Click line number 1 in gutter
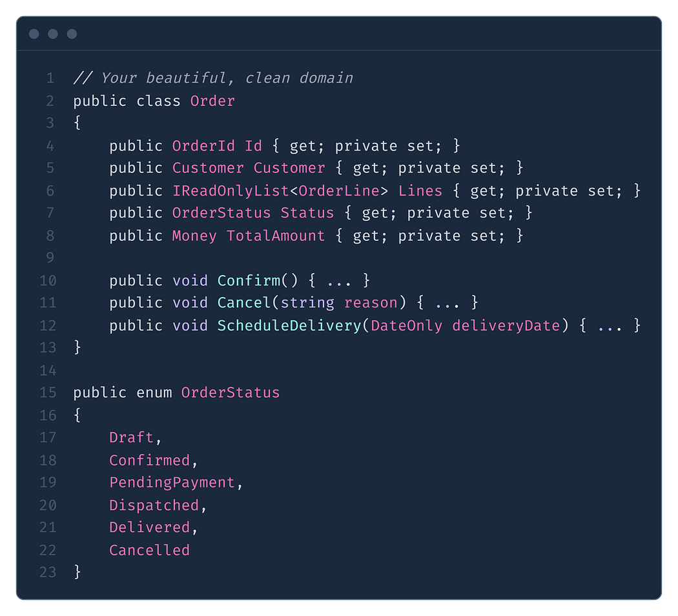678x616 pixels. tap(50, 78)
